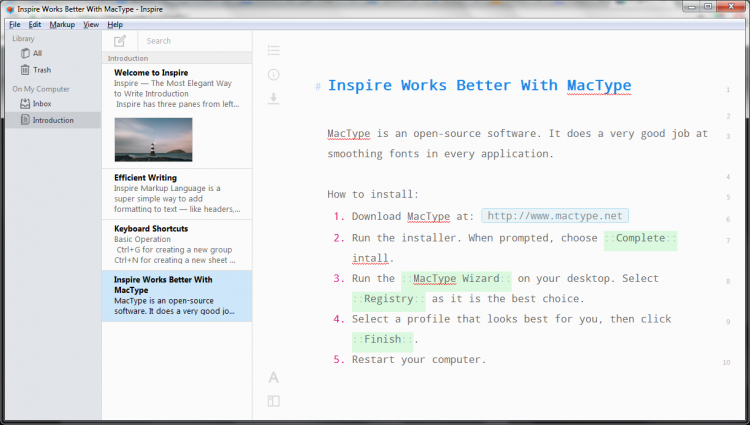The width and height of the screenshot is (750, 425).
Task: Select Inspire Works Better With MacType sheet
Action: click(177, 296)
